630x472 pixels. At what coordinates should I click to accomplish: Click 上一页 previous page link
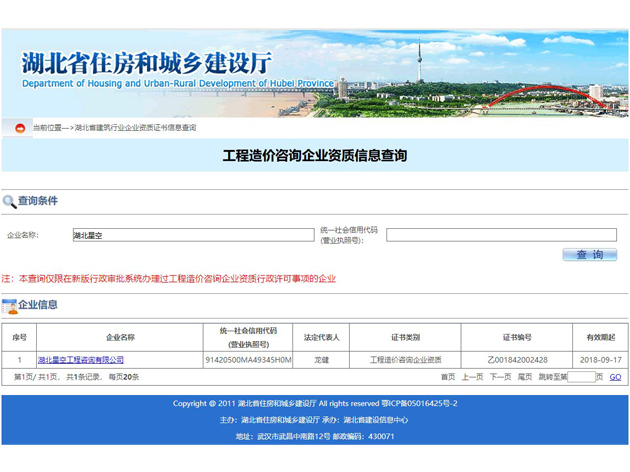pos(472,377)
